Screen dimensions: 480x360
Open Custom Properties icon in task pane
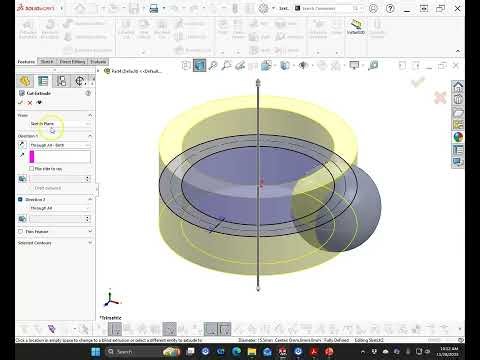click(458, 150)
